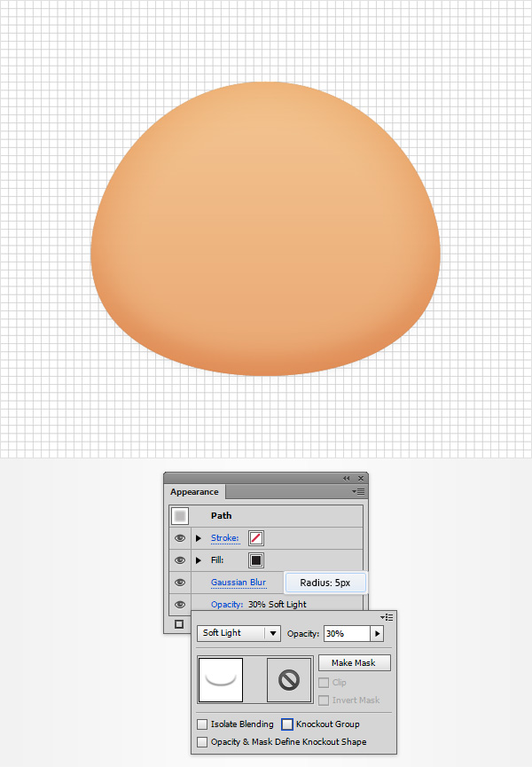Open the Gaussian Blur effect link
The height and width of the screenshot is (767, 532).
pos(238,583)
